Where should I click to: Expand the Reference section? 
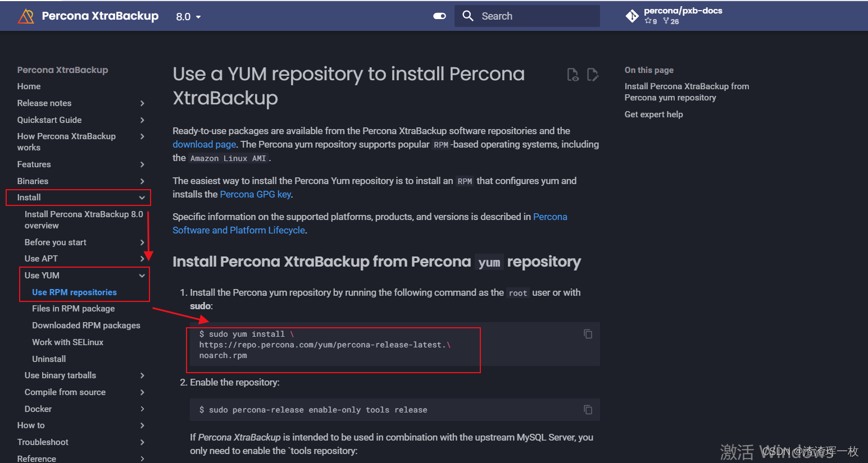tap(142, 459)
